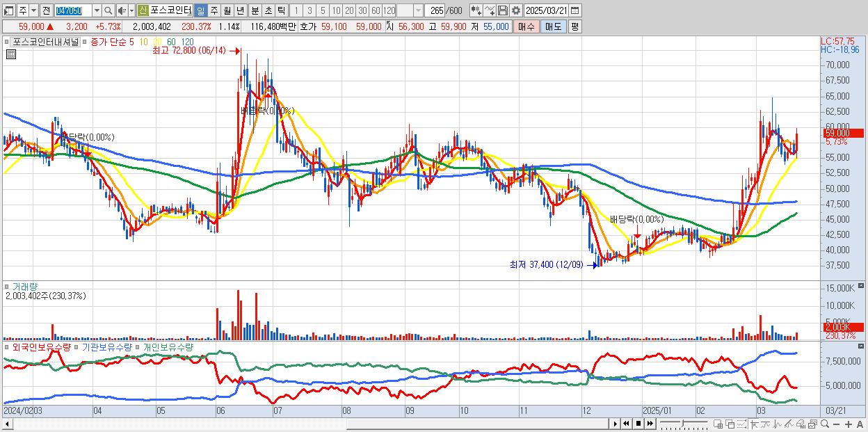Open speaker options dropdown arrow

(131, 10)
